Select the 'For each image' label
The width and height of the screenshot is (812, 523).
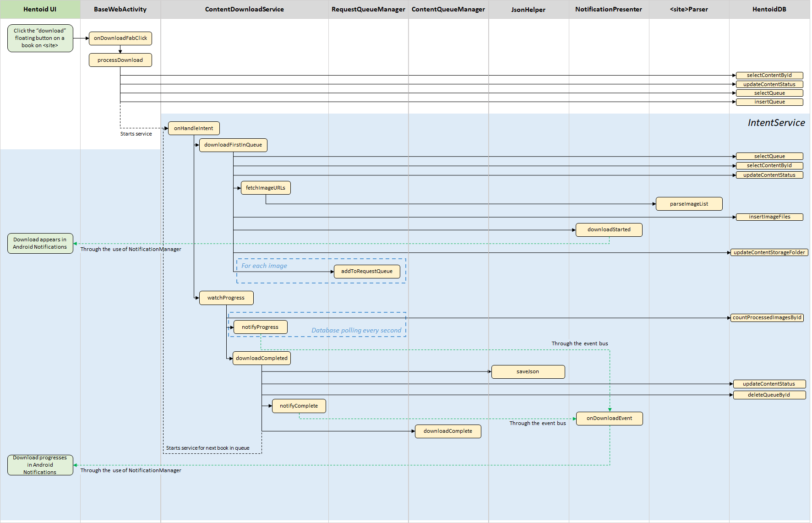point(264,266)
